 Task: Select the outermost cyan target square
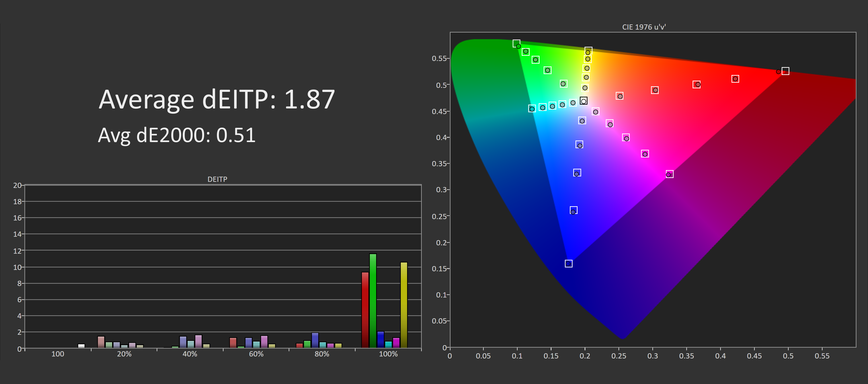click(x=532, y=108)
